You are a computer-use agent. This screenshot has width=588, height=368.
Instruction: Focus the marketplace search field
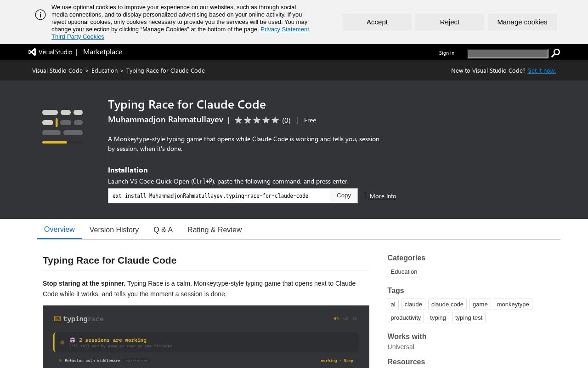pyautogui.click(x=508, y=53)
